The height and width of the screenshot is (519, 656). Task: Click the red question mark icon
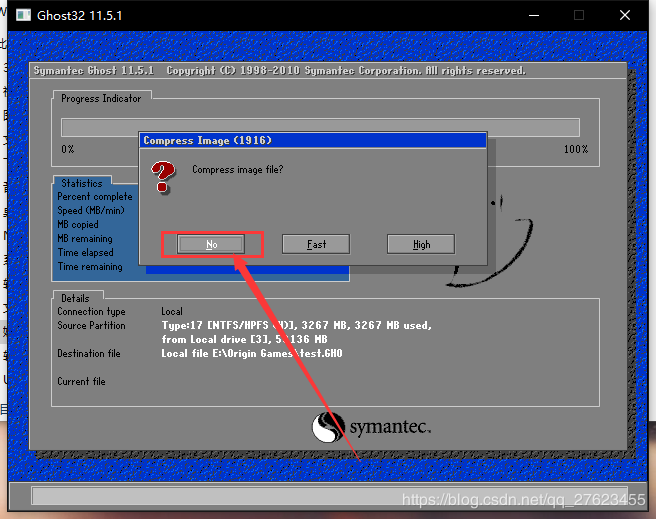[163, 177]
